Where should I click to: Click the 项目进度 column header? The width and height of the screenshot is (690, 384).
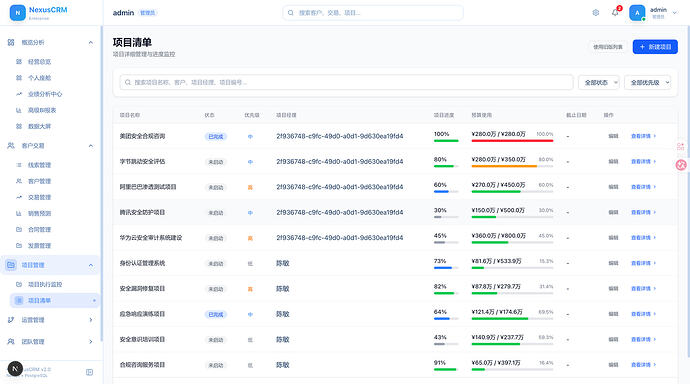pos(444,115)
